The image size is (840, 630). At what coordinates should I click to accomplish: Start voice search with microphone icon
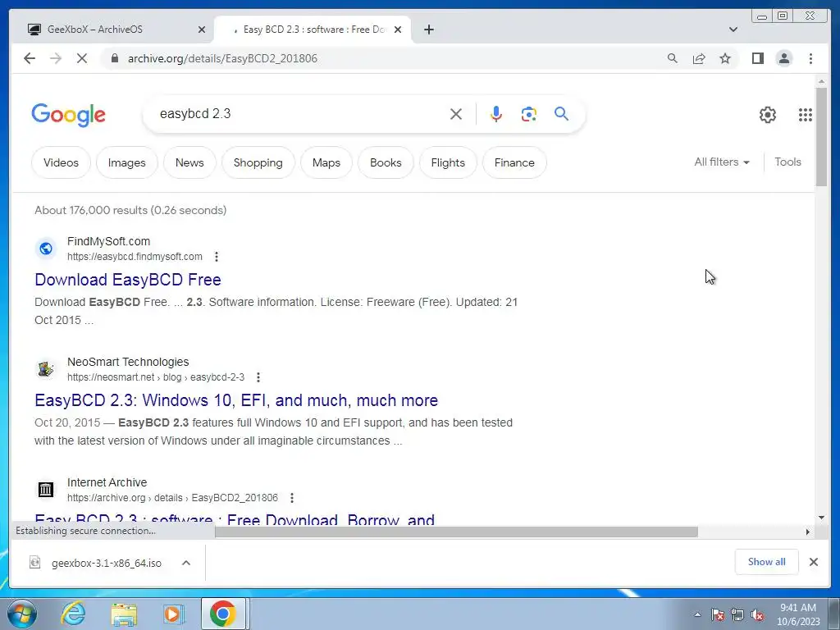tap(496, 114)
